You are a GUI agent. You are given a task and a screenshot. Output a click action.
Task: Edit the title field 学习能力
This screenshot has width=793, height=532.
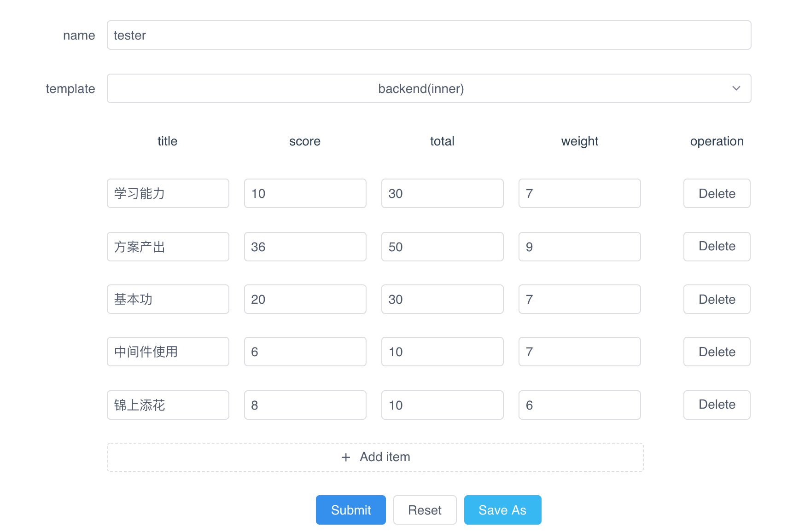168,193
